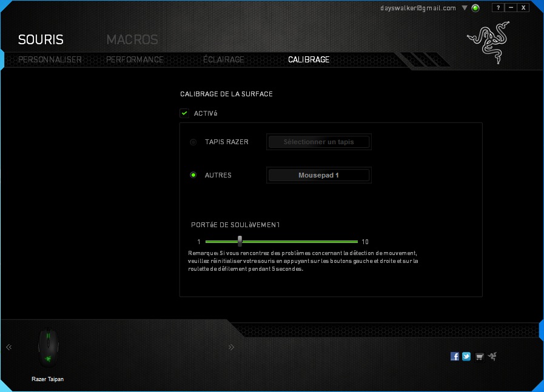Close the Razer Synapse window

point(523,8)
